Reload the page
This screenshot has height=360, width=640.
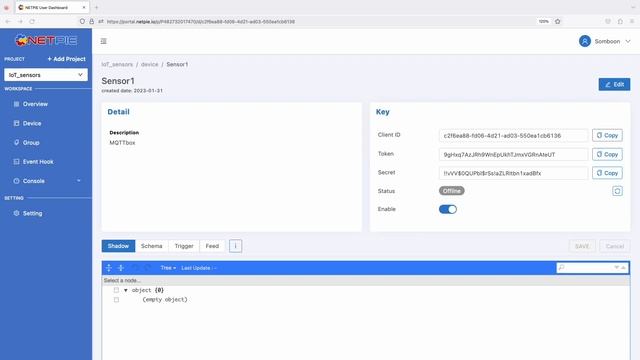pos(32,21)
